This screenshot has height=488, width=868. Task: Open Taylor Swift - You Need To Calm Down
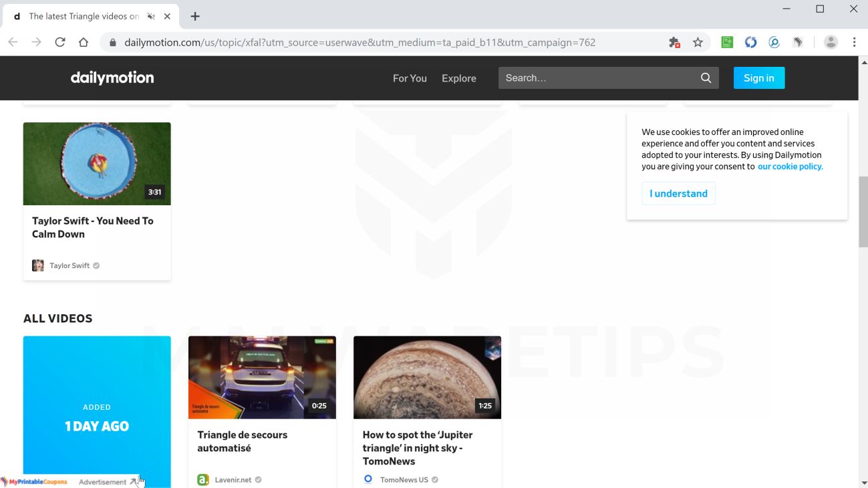(93, 227)
